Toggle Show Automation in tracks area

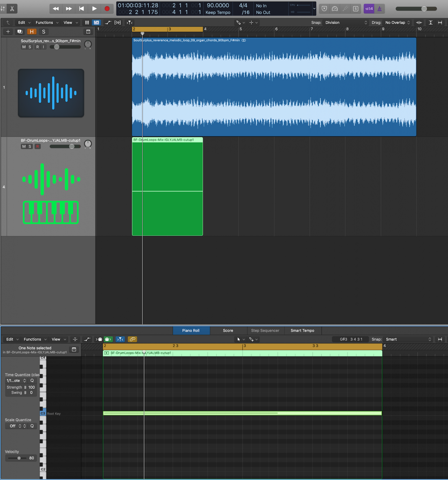click(108, 22)
